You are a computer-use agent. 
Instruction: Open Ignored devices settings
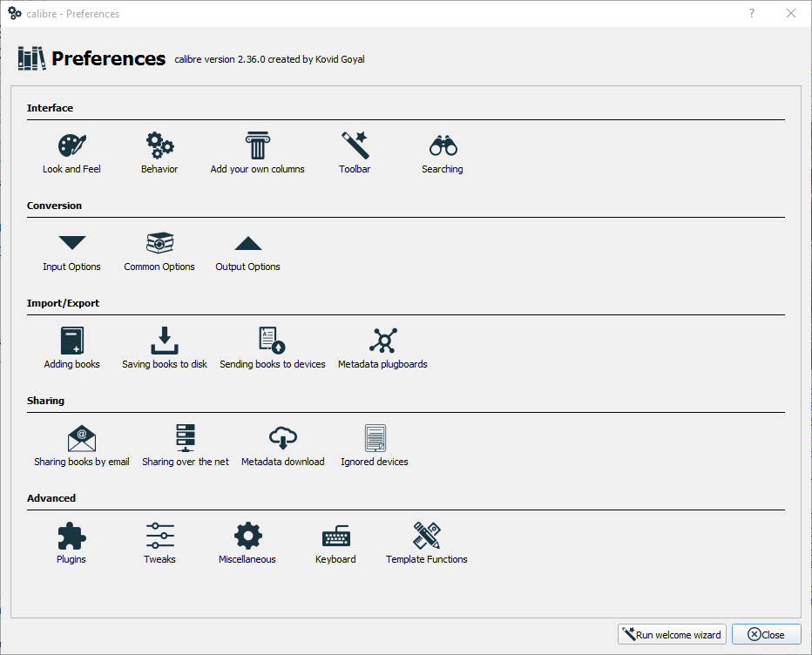(x=375, y=438)
